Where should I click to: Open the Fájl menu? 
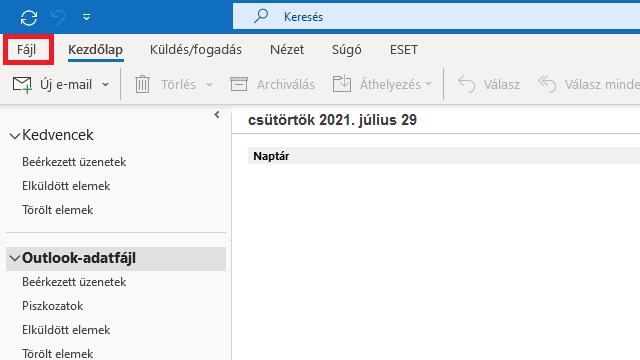tap(27, 50)
